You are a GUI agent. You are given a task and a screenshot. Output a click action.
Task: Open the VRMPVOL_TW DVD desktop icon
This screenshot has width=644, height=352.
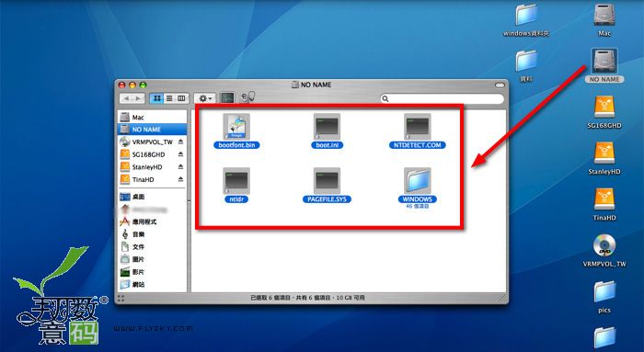pyautogui.click(x=604, y=245)
